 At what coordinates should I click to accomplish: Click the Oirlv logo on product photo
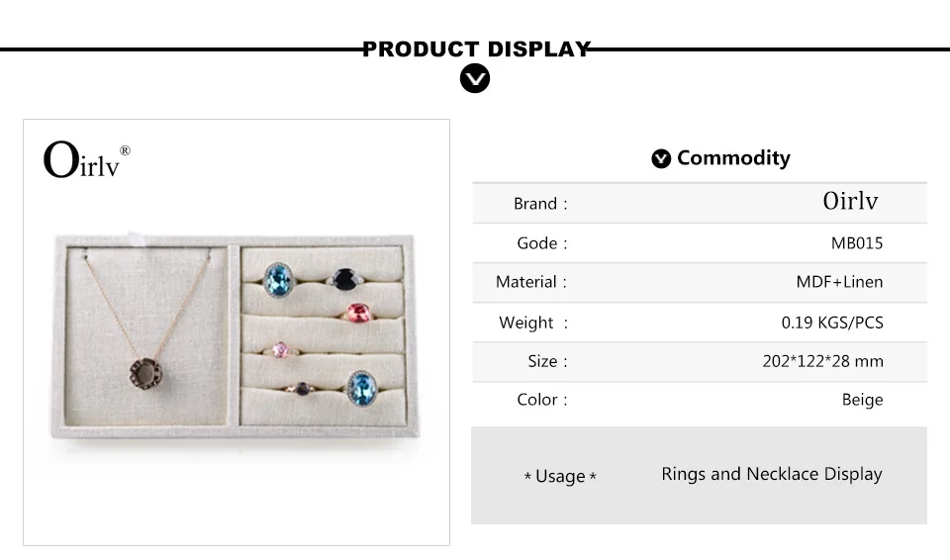(81, 160)
